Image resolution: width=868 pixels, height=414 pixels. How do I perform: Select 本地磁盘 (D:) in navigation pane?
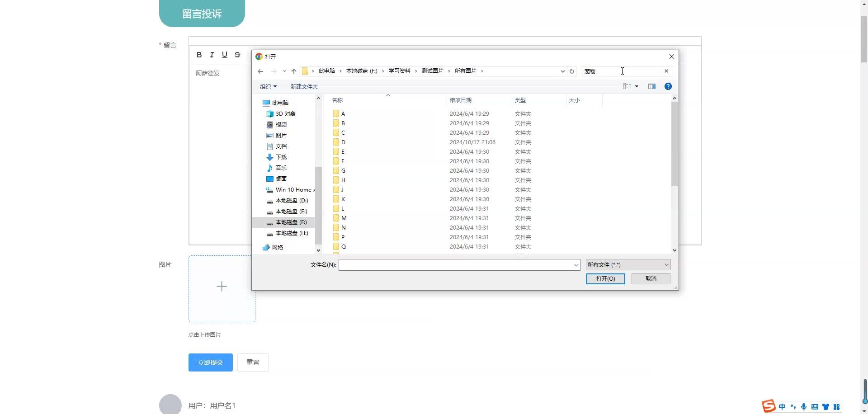(292, 201)
